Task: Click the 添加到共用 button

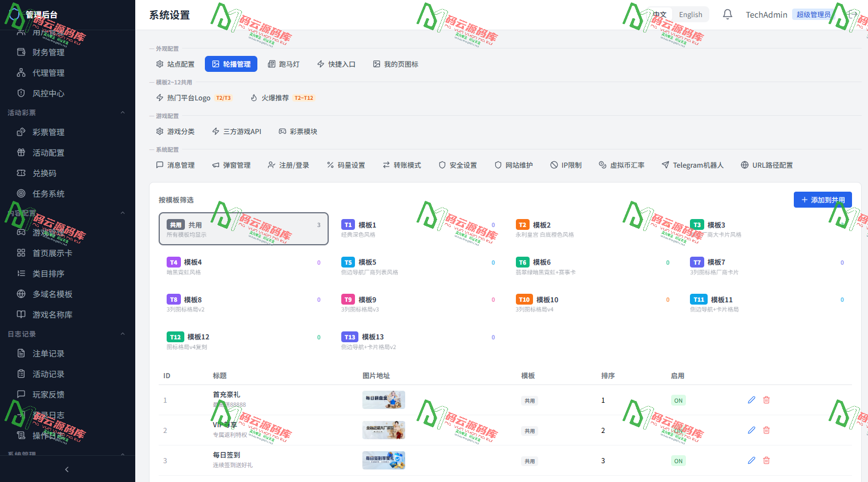Action: coord(822,200)
